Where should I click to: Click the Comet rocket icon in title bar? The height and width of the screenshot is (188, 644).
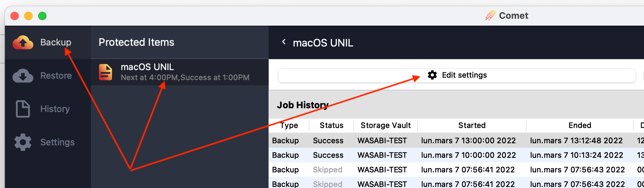pos(490,16)
